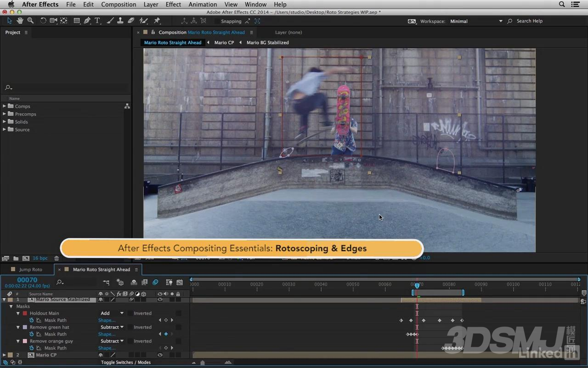Screen dimensions: 588x368
Task: Hide the Mario CP layer video
Action: pyautogui.click(x=160, y=355)
